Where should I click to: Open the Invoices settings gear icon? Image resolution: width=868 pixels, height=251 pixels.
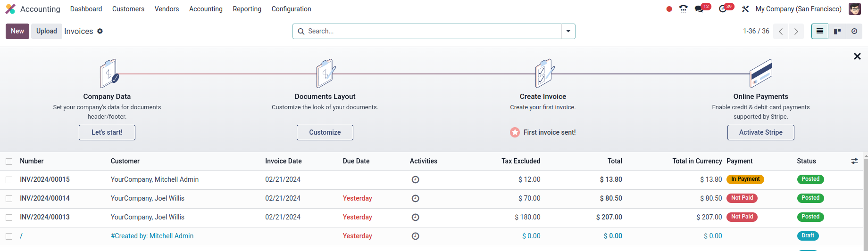pyautogui.click(x=100, y=31)
